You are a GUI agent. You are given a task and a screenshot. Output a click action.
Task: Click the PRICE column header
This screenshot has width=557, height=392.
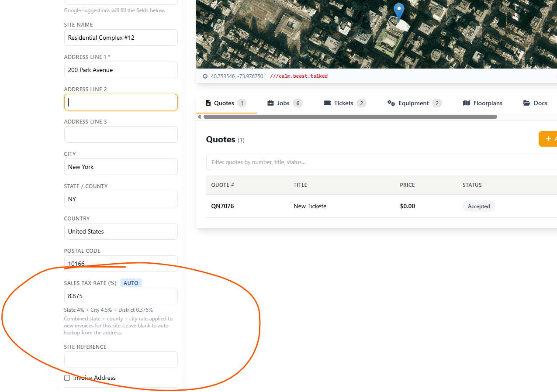click(x=407, y=185)
